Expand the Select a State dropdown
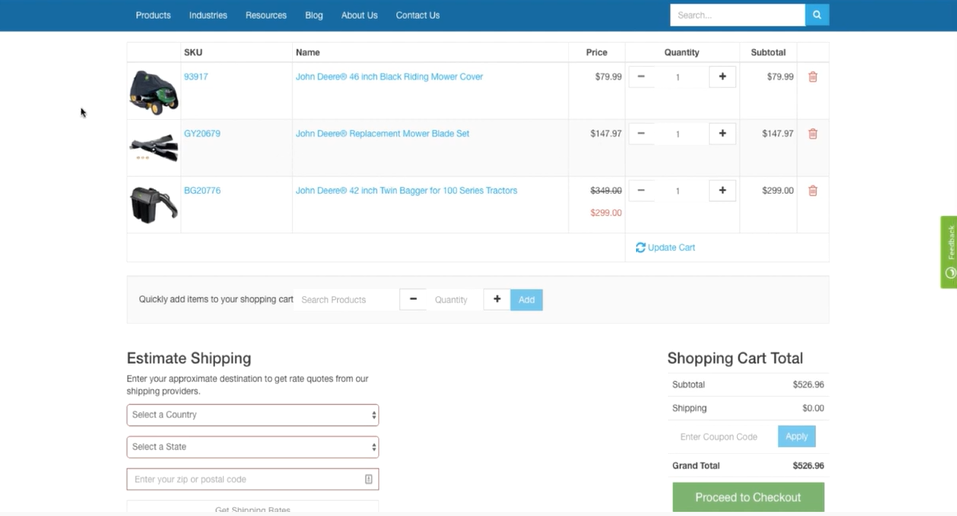Screen dimensions: 957x516 click(253, 447)
